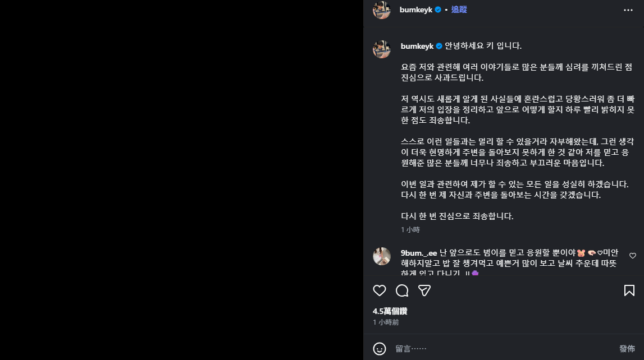644x360 pixels.
Task: Open more options three-dot menu
Action: coord(628,10)
